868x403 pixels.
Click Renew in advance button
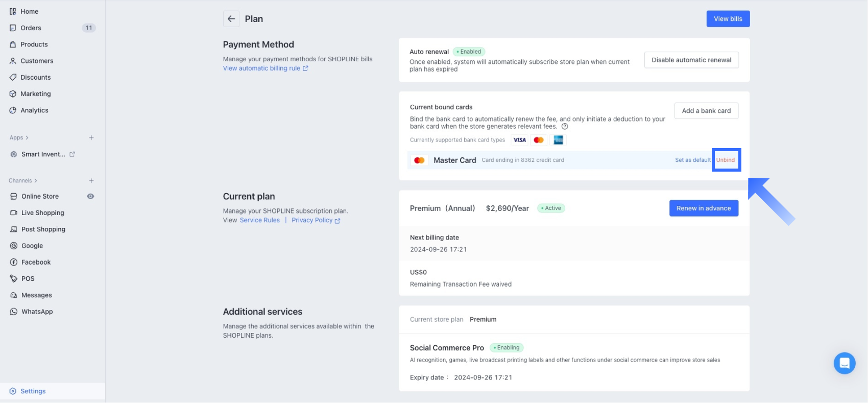point(704,208)
